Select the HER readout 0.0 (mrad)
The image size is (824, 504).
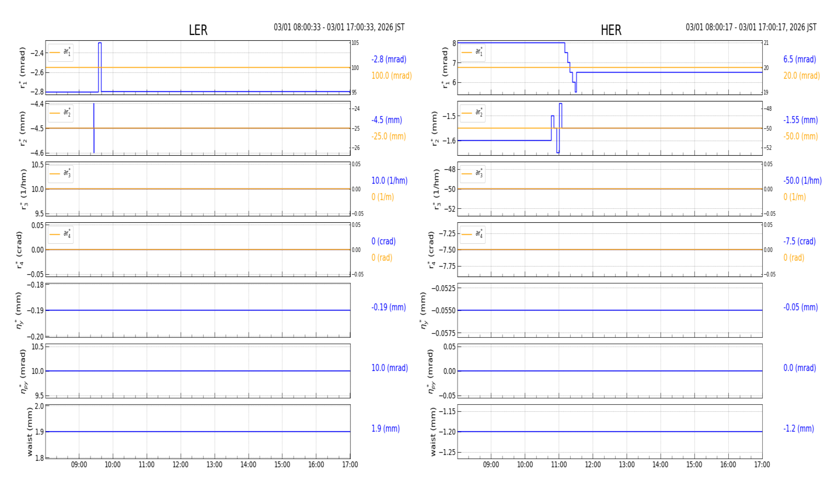point(799,368)
